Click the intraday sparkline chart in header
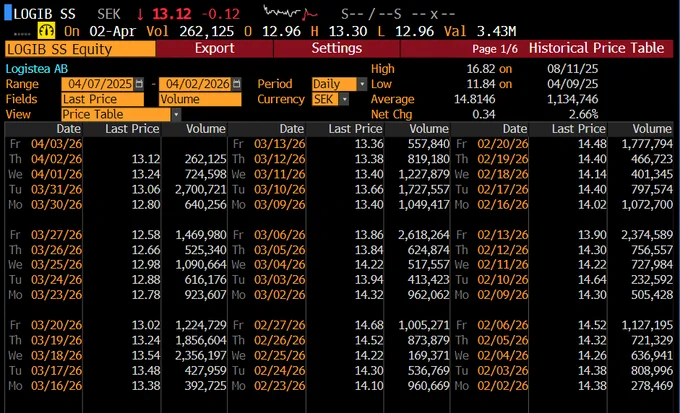Screen dimensions: 680x413 (x=291, y=13)
